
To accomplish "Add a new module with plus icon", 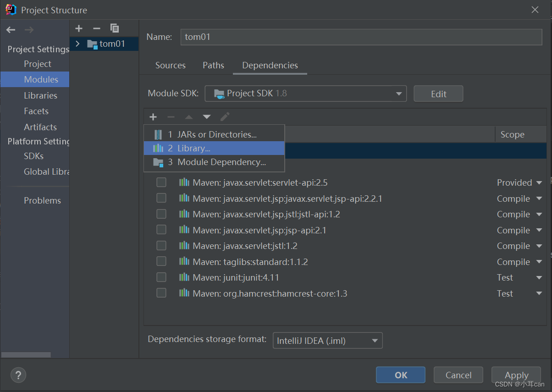I will coord(79,28).
